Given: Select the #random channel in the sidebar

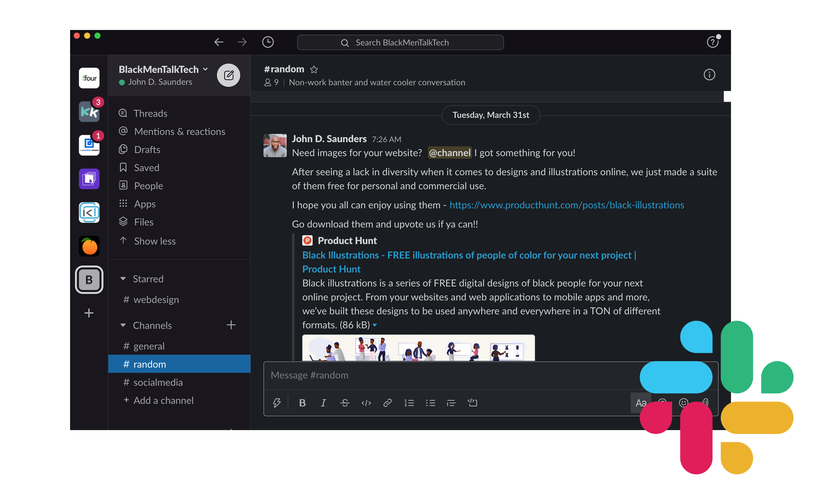Looking at the screenshot, I should (179, 364).
